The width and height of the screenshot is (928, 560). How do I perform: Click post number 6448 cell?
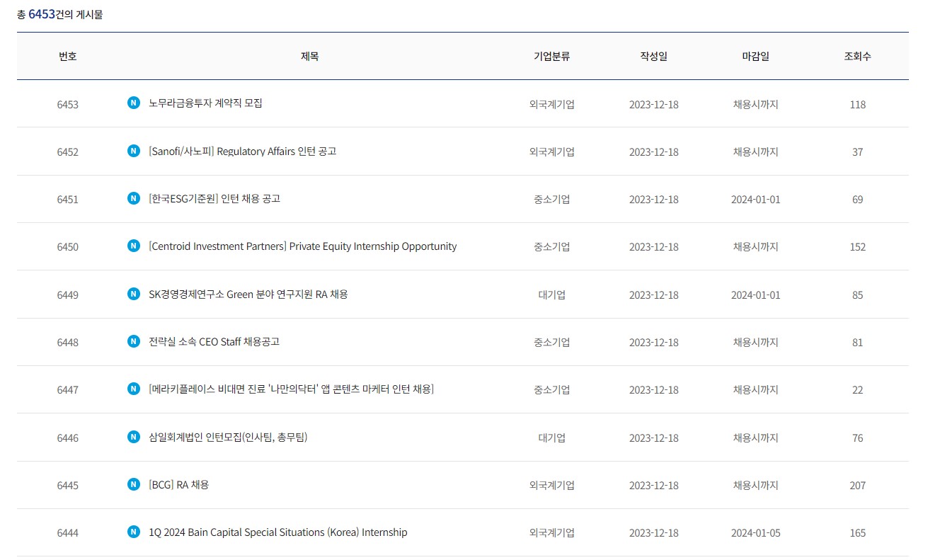click(68, 343)
